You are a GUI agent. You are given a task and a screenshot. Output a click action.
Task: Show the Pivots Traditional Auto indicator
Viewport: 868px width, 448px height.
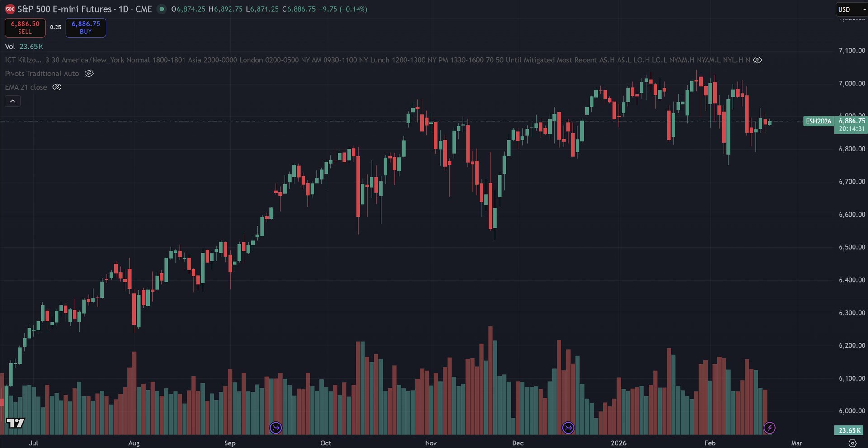(x=89, y=74)
